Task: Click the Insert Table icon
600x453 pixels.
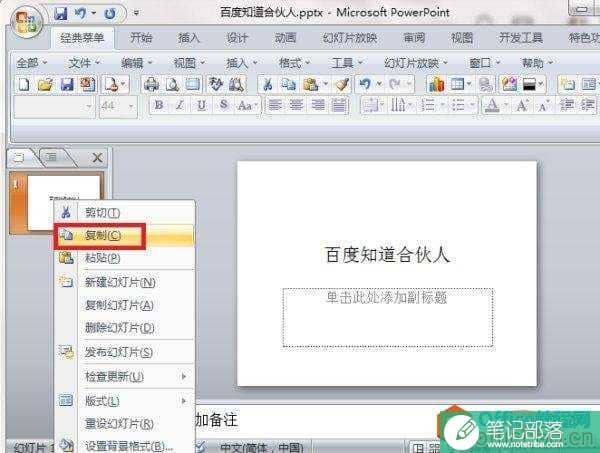Action: tap(457, 84)
